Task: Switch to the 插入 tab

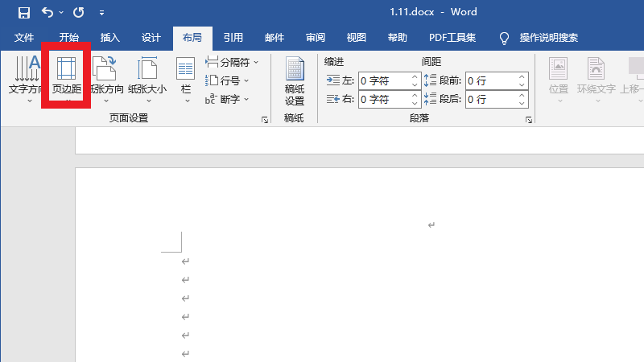Action: click(110, 38)
